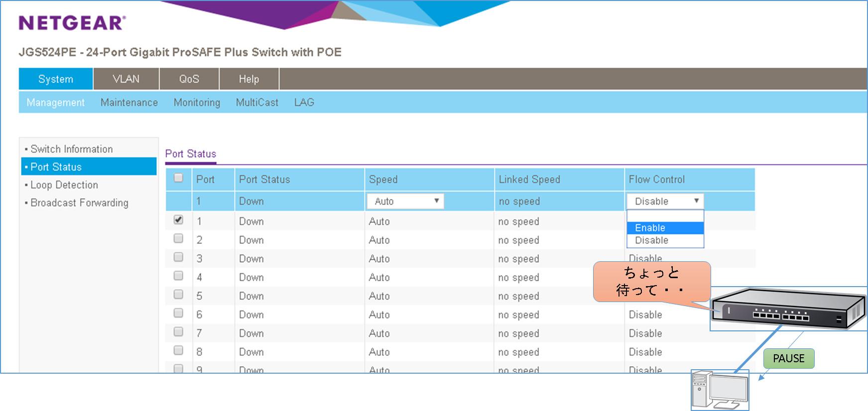Open the Speed Auto dropdown
Image resolution: width=868 pixels, height=411 pixels.
click(405, 201)
